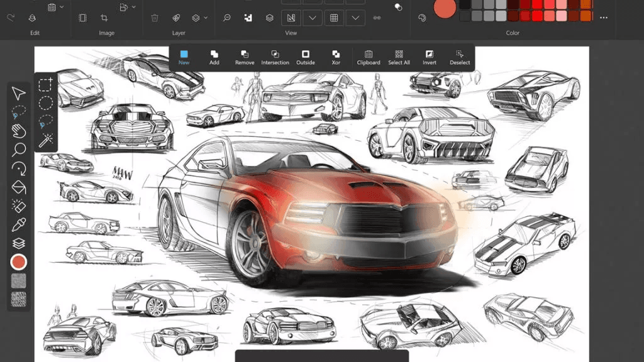This screenshot has height=362, width=644.
Task: Activate the Zoom magnifier tool
Action: (19, 150)
